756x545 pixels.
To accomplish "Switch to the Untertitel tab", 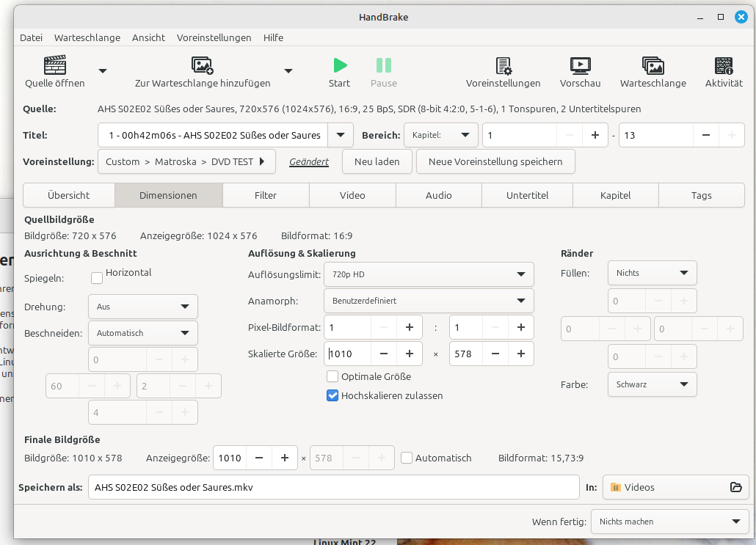I will [528, 195].
